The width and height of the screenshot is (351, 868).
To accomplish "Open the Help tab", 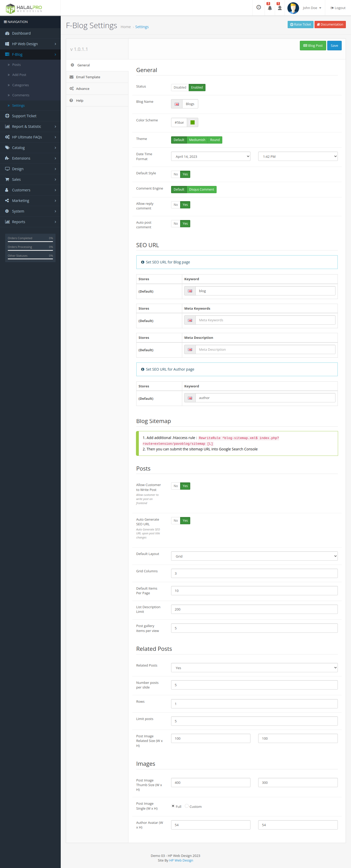I will (97, 100).
